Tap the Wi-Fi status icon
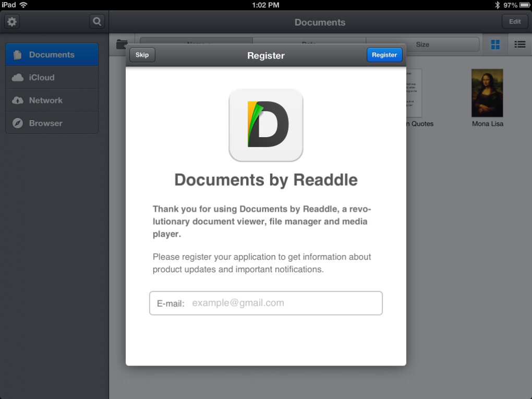Image resolution: width=532 pixels, height=399 pixels. [x=23, y=5]
